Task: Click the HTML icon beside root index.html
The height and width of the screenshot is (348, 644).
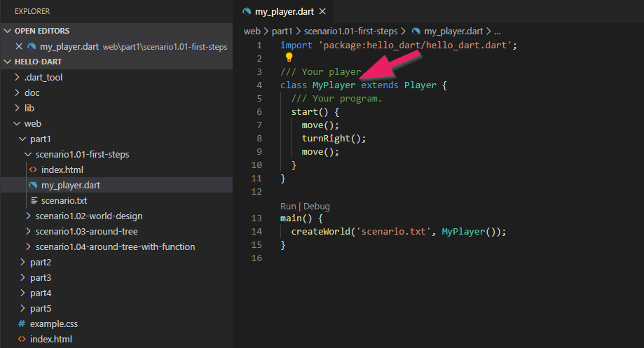Action: point(22,340)
